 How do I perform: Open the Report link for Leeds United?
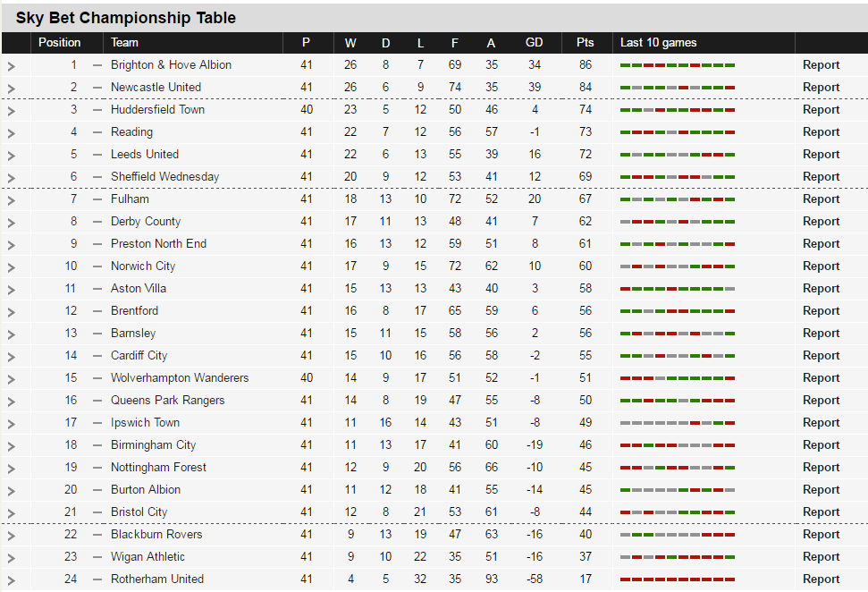[821, 155]
